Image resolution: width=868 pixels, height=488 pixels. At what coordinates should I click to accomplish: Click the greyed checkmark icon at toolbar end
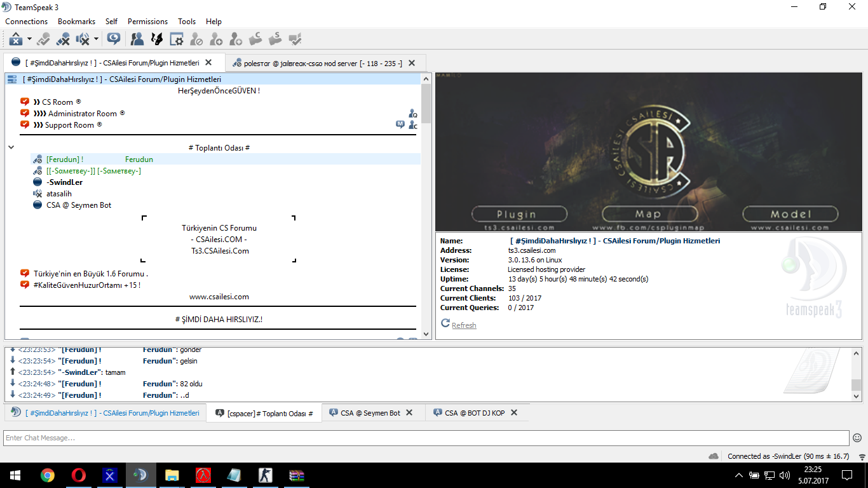295,39
